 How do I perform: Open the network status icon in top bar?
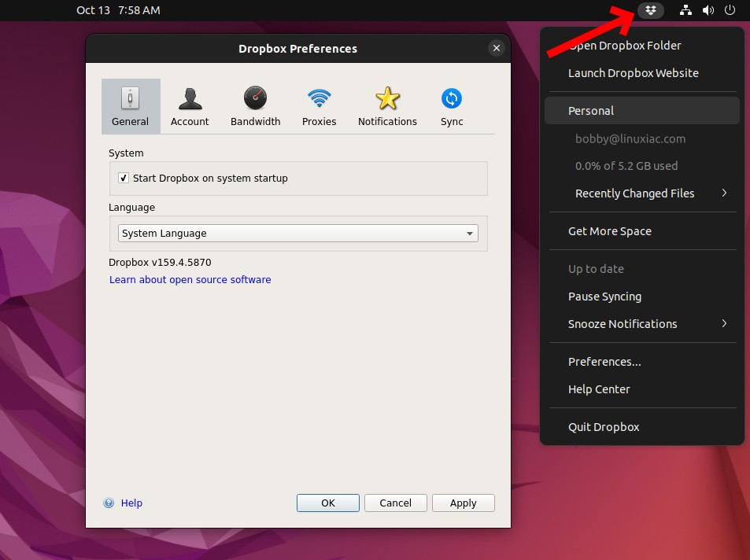[x=685, y=10]
